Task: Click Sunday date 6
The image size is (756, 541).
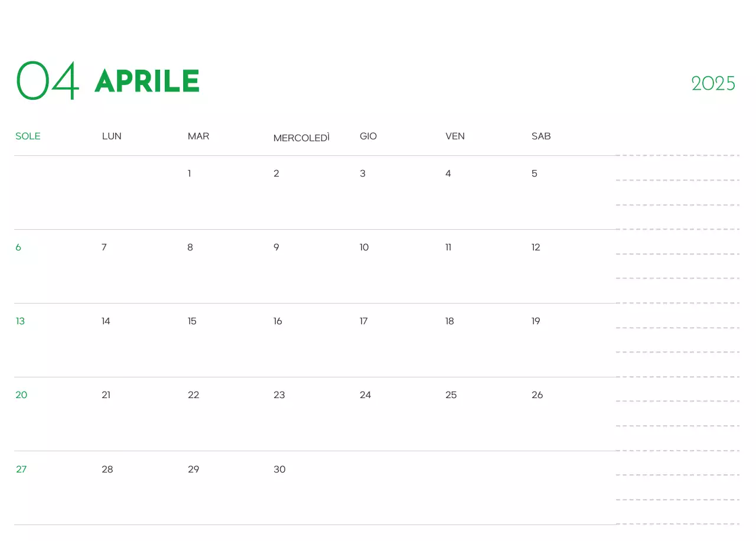Action: pos(18,247)
